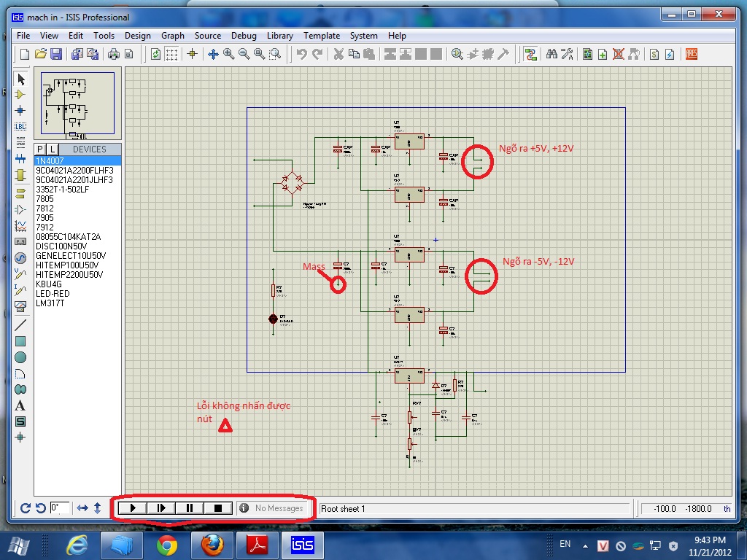Open the Debug menu
The height and width of the screenshot is (560, 747).
click(x=244, y=35)
